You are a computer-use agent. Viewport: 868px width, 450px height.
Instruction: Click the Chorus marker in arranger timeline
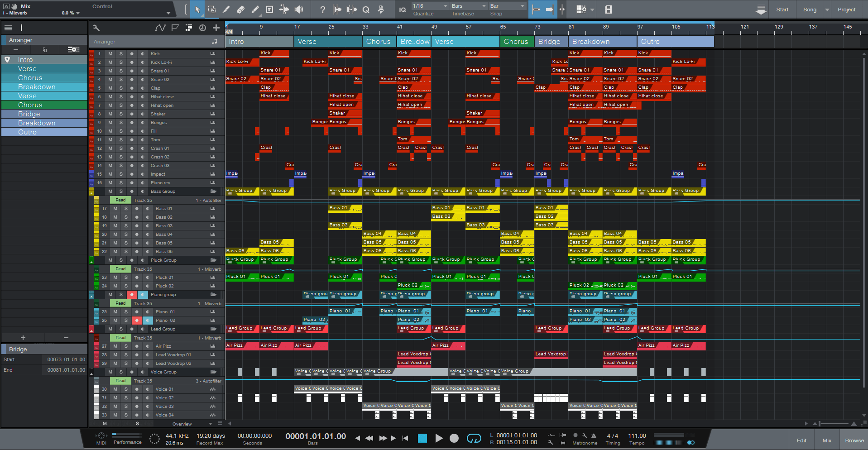coord(378,42)
